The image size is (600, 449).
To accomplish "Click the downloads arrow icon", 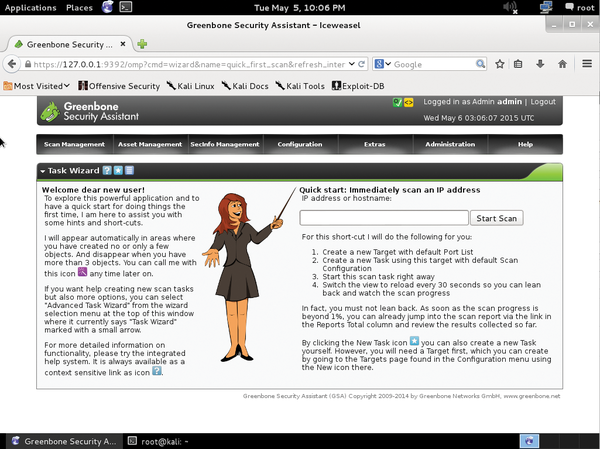I will pyautogui.click(x=540, y=64).
